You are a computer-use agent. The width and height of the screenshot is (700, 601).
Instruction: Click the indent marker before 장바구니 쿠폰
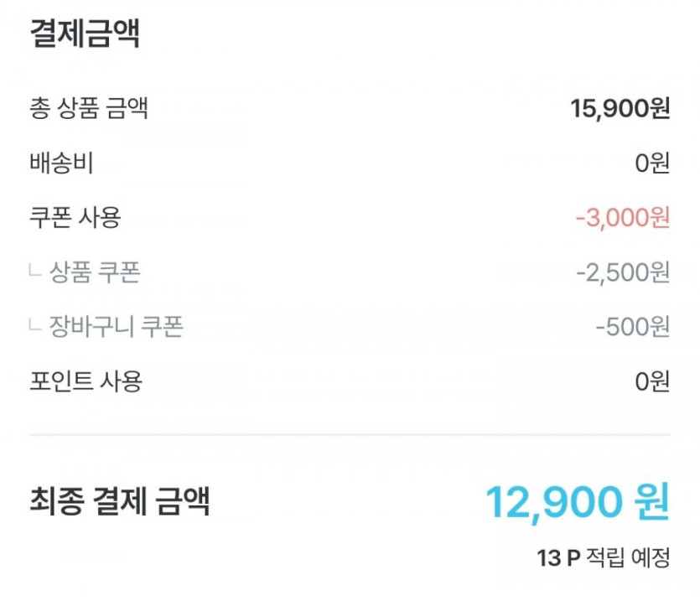pyautogui.click(x=34, y=325)
